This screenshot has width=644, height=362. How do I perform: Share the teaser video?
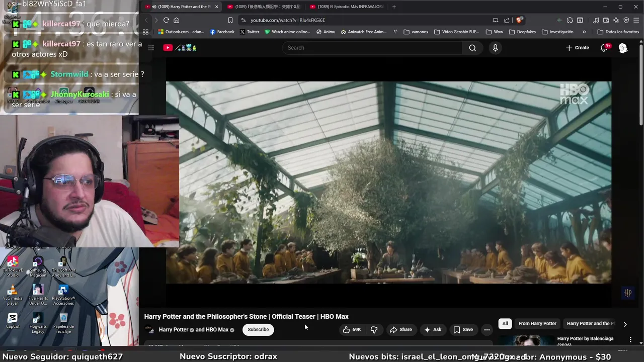[x=400, y=330]
